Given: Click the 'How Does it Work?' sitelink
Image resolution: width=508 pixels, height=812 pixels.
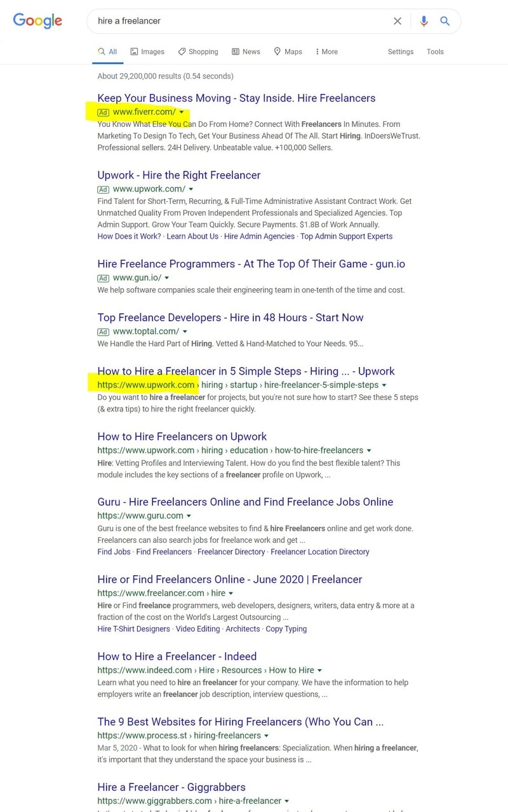Looking at the screenshot, I should (x=129, y=236).
